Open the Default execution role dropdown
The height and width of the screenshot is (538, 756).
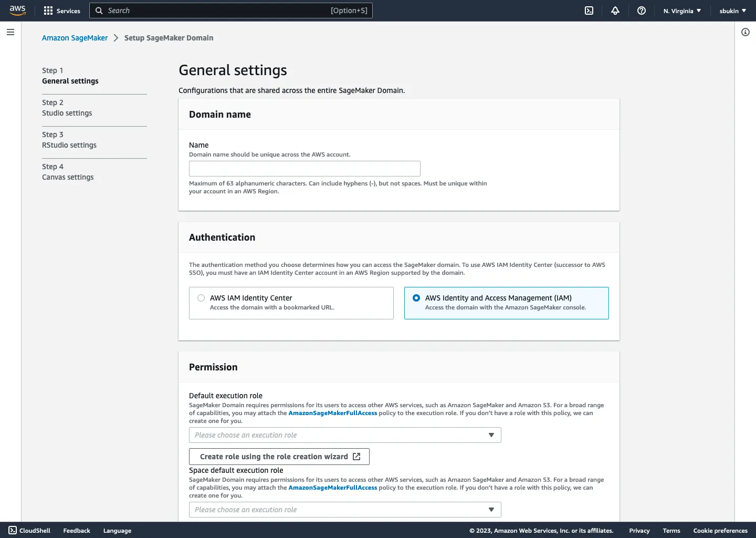344,435
